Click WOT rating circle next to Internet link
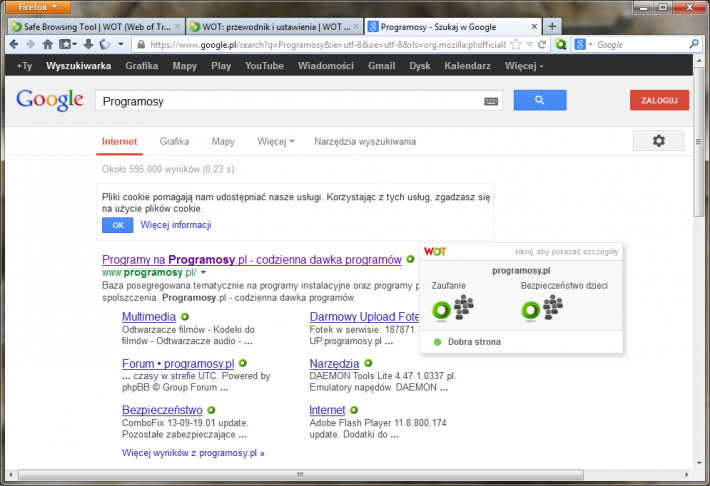This screenshot has width=710, height=486. pyautogui.click(x=354, y=410)
